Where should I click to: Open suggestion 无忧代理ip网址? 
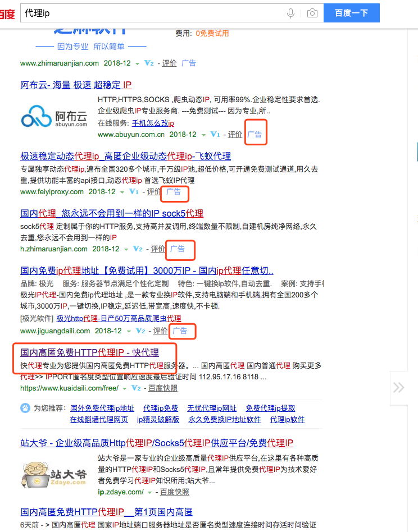[x=212, y=408]
